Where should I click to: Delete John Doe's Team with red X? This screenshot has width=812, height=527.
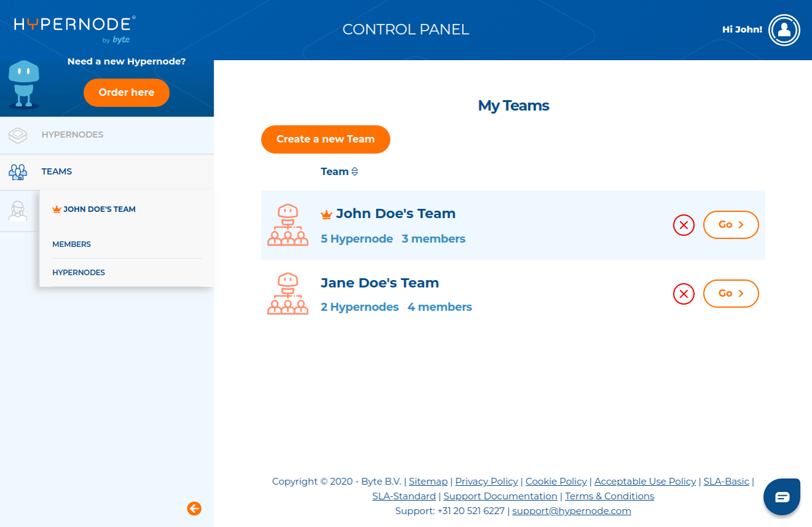[x=684, y=225]
